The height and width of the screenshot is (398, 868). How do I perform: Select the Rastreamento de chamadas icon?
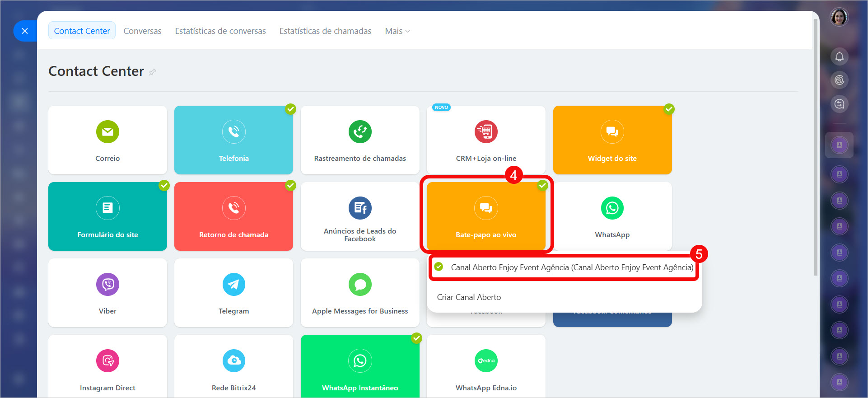click(360, 131)
